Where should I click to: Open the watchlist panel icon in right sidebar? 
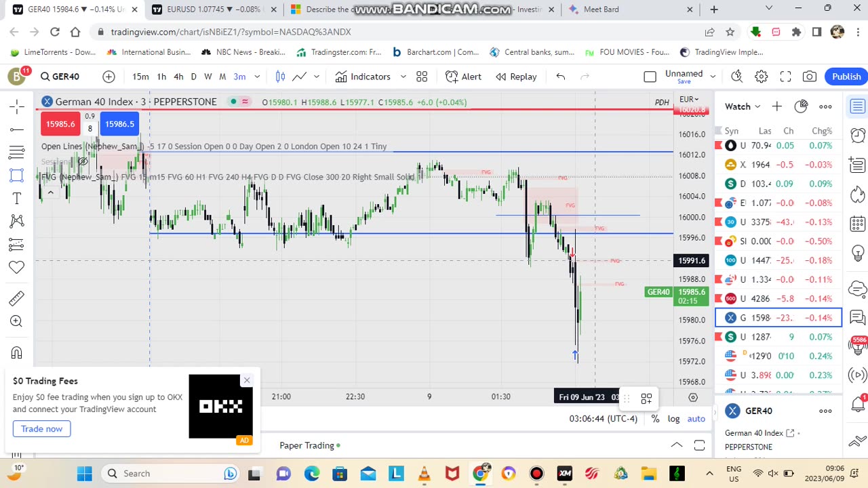(x=857, y=106)
